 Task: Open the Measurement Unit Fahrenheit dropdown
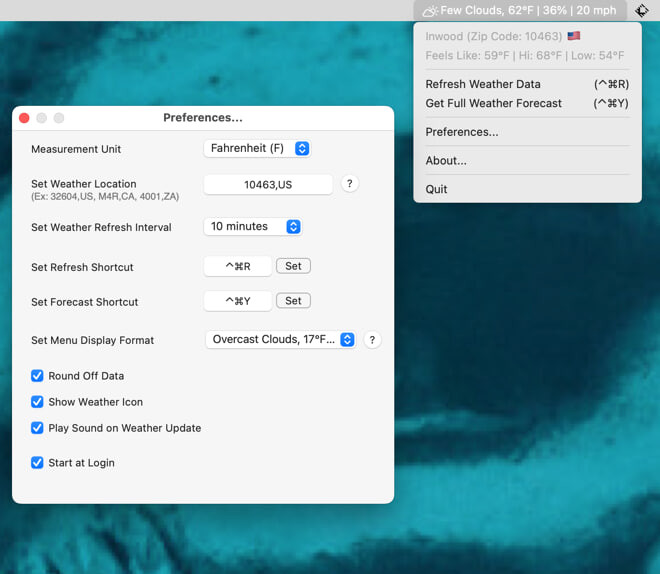tap(257, 149)
